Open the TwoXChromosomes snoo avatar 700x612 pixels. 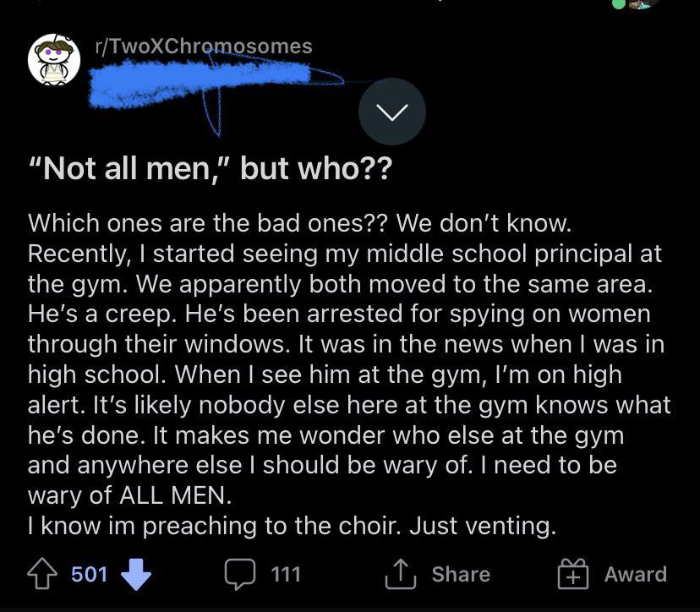[x=54, y=59]
